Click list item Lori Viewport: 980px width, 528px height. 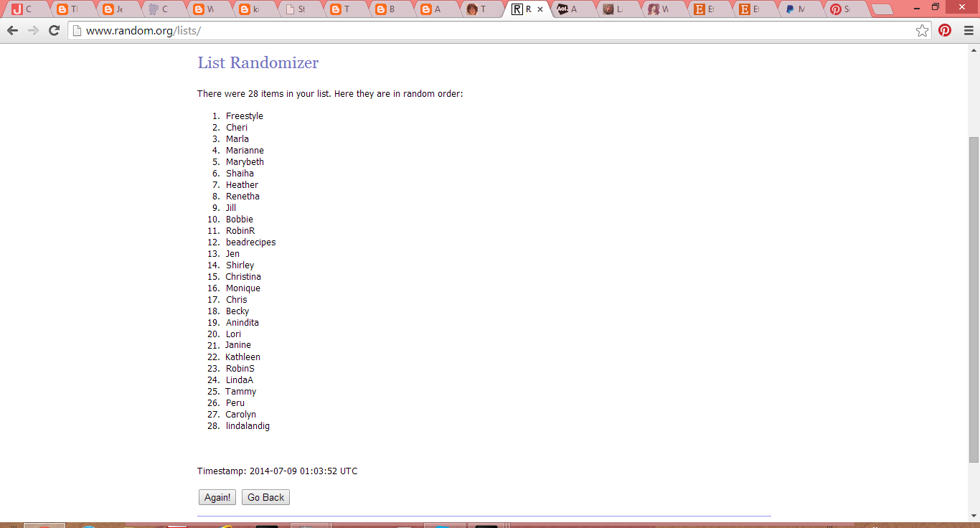[x=233, y=334]
